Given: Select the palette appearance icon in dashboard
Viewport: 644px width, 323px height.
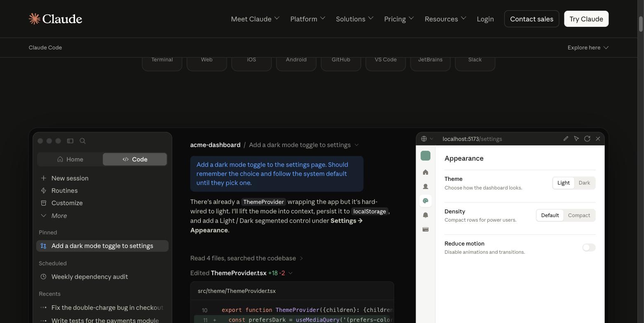Looking at the screenshot, I should point(425,201).
